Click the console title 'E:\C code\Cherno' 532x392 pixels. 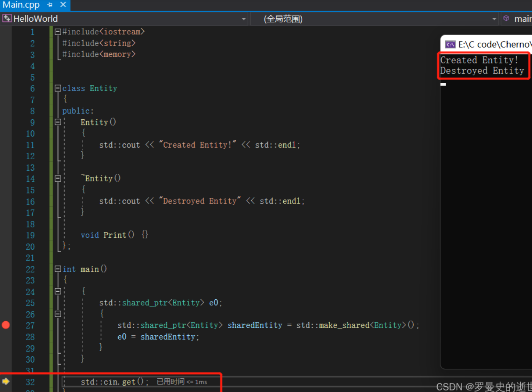click(495, 44)
